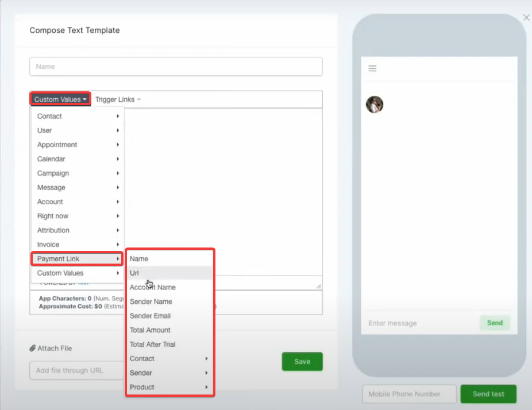Expand the last Custom Values menu entry
The height and width of the screenshot is (410, 532).
[x=78, y=273]
